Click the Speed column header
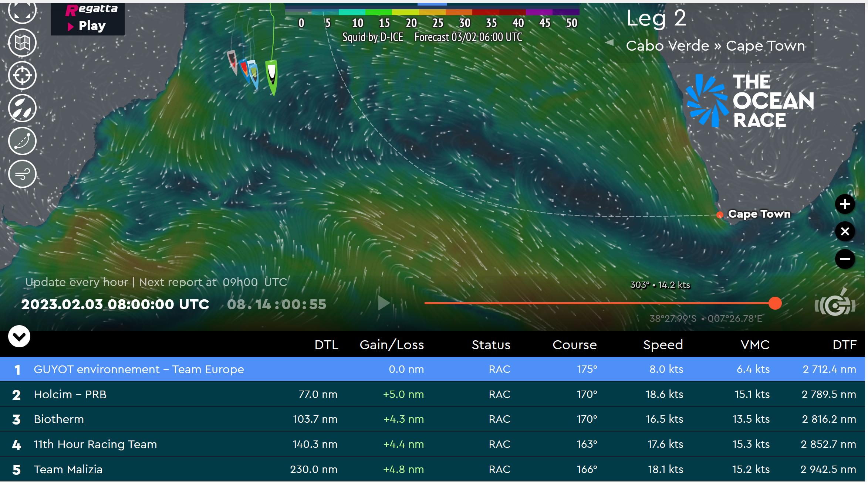868x487 pixels. (x=663, y=345)
